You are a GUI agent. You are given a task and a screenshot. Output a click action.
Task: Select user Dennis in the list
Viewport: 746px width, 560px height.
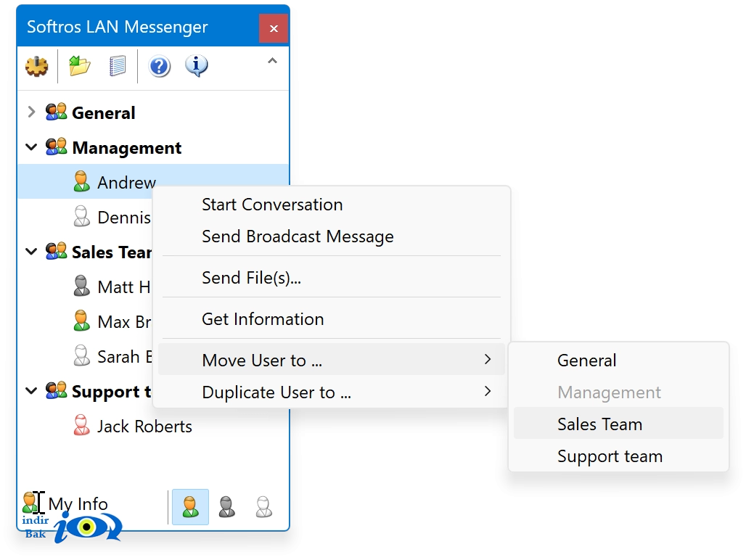coord(124,217)
